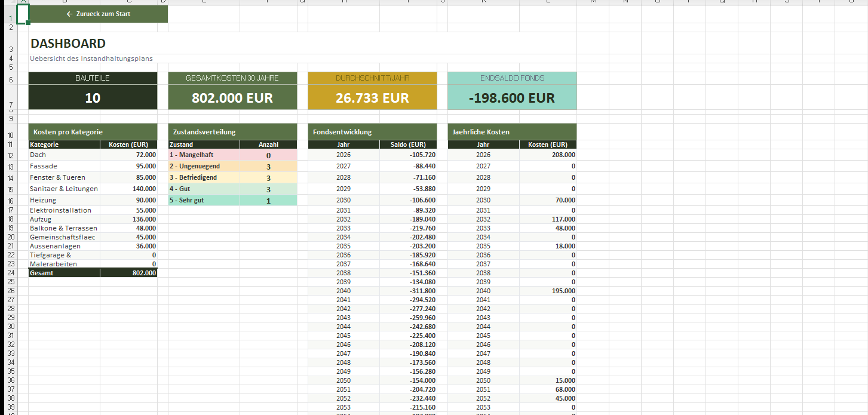Click the Uebersicht des Instandhaltungsplans subtitle
Image resolution: width=868 pixels, height=415 pixels.
(91, 59)
